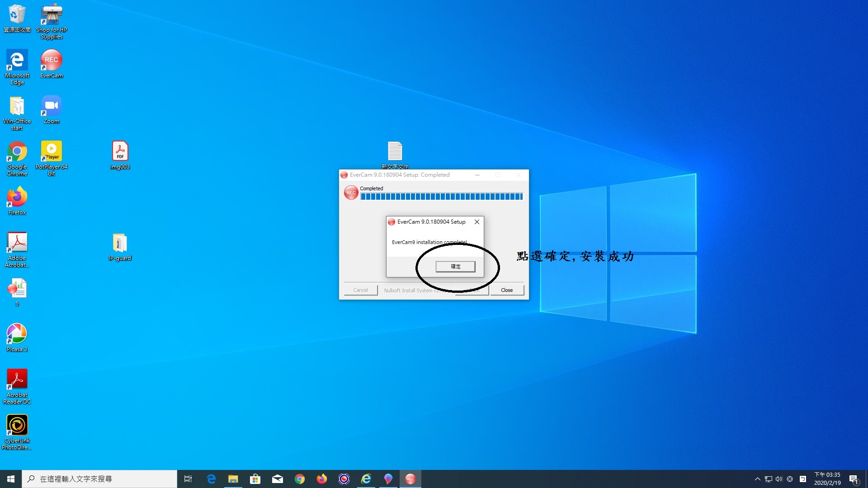Viewport: 868px width, 488px height.
Task: Launch Edge from the taskbar
Action: tap(211, 479)
